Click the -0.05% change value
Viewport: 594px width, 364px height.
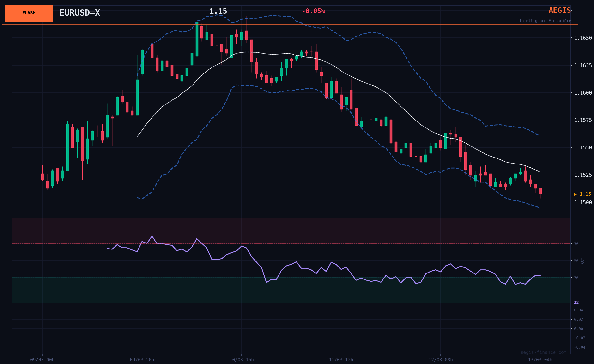point(313,11)
